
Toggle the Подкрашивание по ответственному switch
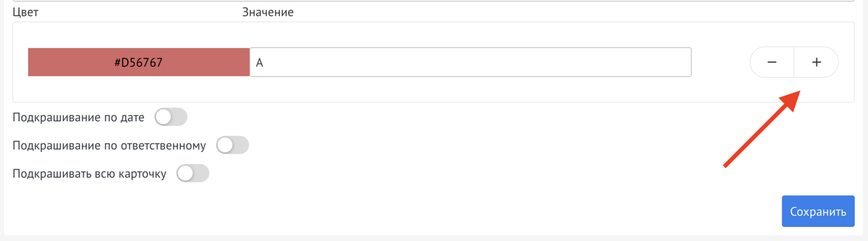pyautogui.click(x=233, y=145)
